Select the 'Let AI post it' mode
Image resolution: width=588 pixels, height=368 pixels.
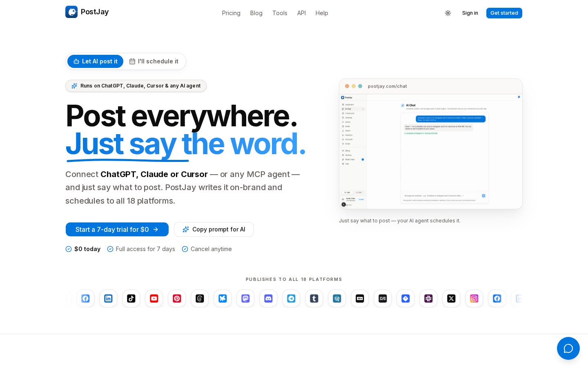(x=95, y=61)
